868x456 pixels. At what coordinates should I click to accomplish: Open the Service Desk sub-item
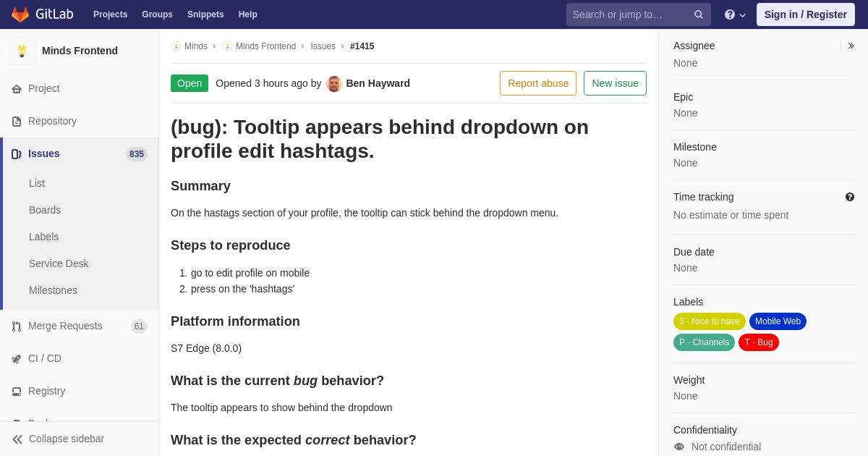(59, 263)
